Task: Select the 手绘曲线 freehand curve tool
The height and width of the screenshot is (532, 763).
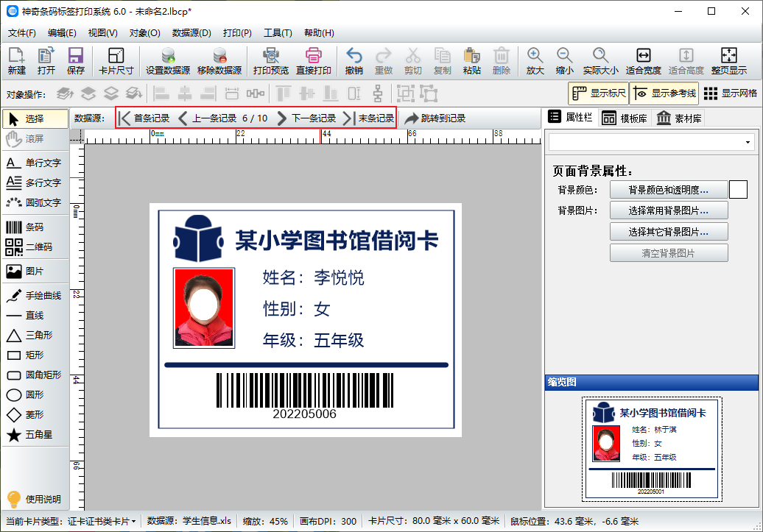Action: 34,295
